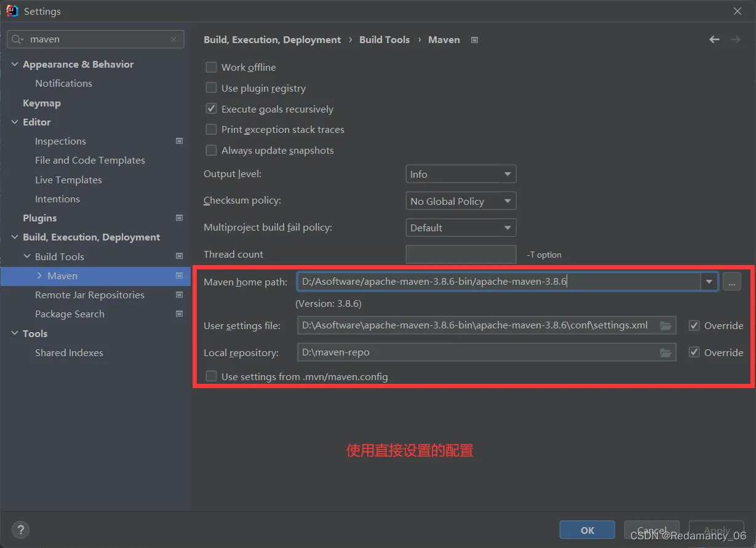The image size is (756, 548).
Task: Select Live Templates in tree
Action: (68, 180)
